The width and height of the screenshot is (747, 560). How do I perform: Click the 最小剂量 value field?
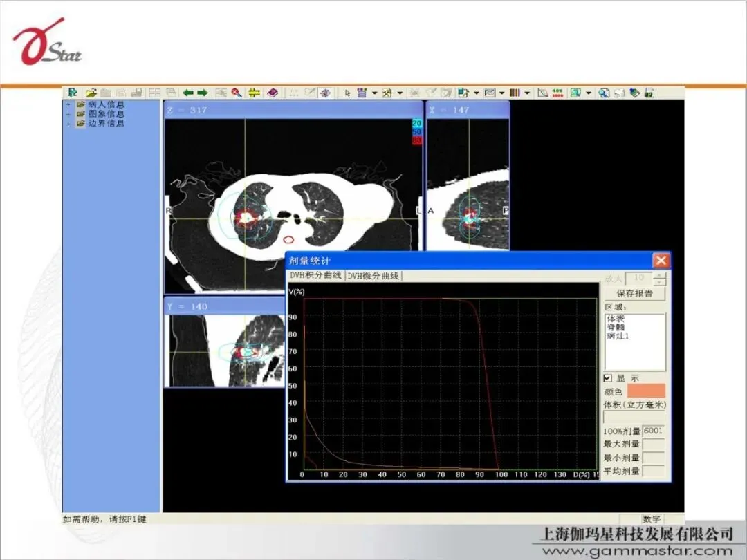tap(654, 458)
